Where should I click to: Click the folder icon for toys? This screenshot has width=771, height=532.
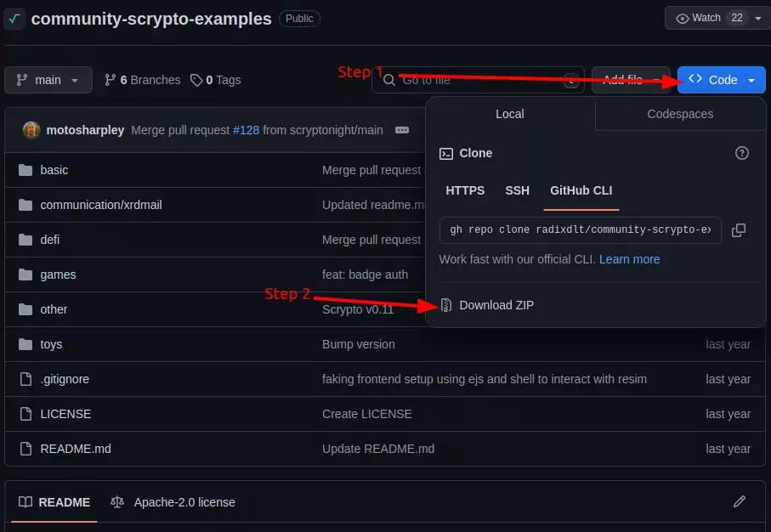coord(26,345)
